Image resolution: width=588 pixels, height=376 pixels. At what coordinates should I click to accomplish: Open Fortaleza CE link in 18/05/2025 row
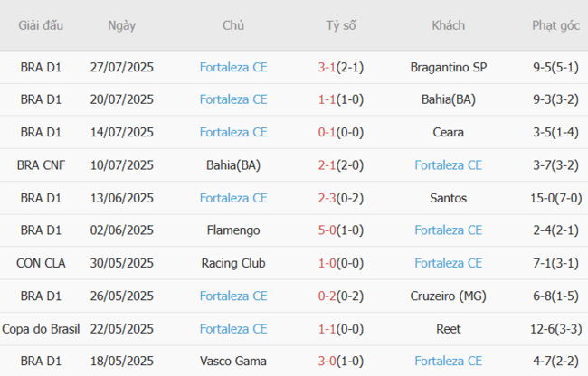tap(448, 362)
